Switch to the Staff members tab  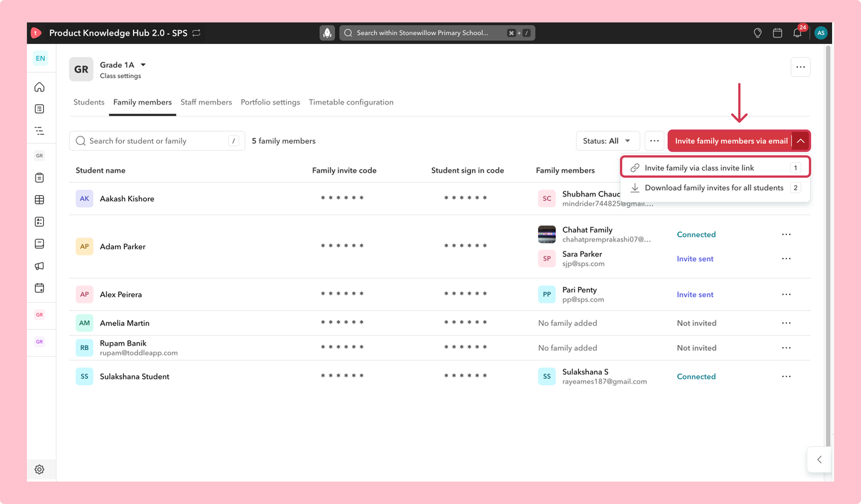206,102
